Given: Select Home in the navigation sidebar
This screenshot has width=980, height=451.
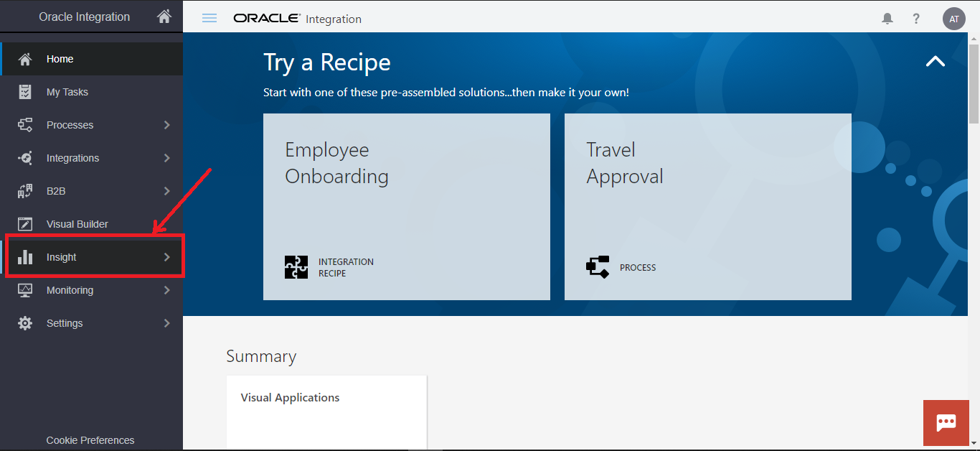Looking at the screenshot, I should [x=60, y=59].
